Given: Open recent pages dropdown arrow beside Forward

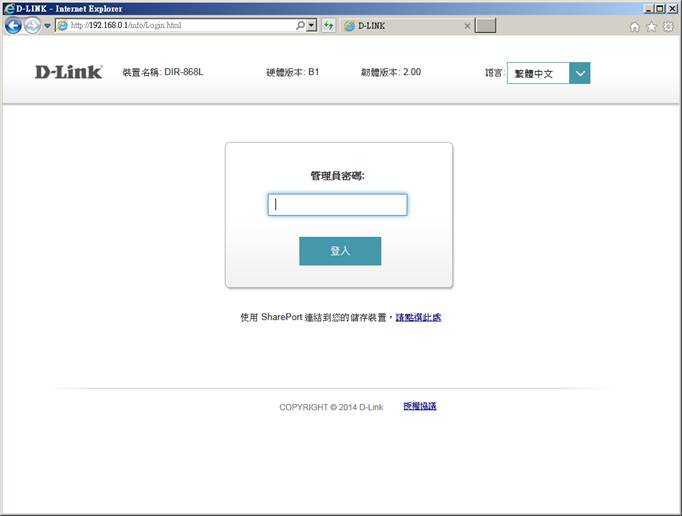Looking at the screenshot, I should (47, 26).
